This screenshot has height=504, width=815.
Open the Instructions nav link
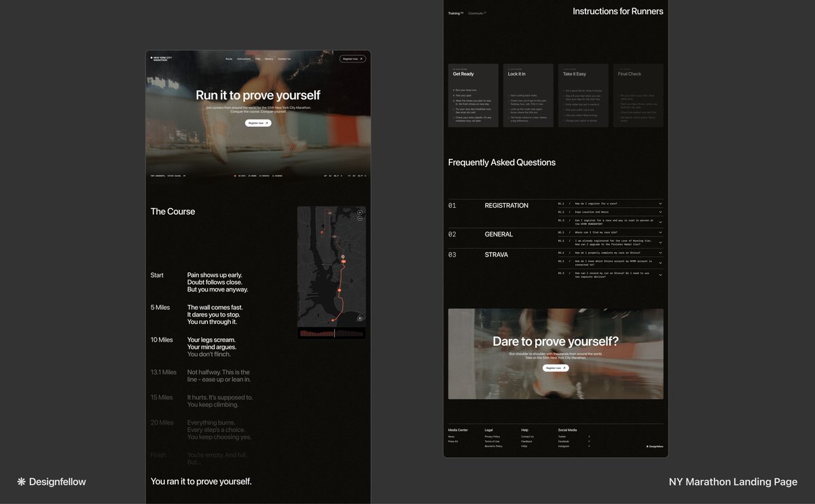coord(244,59)
